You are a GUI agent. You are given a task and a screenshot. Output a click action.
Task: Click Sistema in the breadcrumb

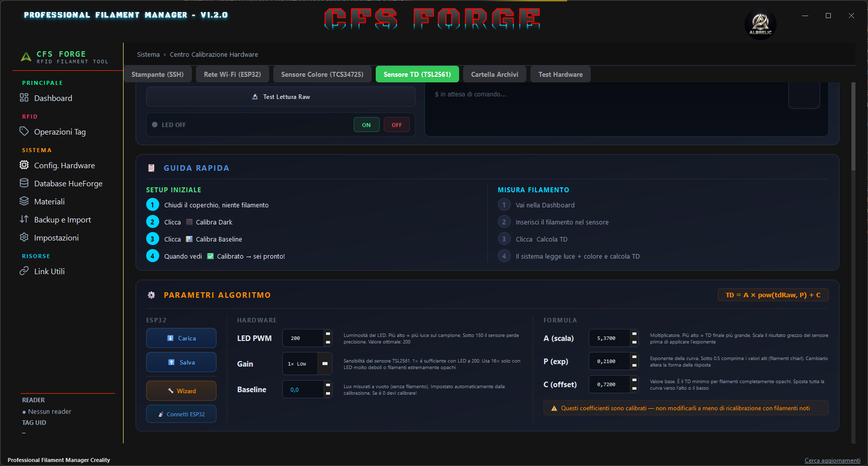point(148,54)
